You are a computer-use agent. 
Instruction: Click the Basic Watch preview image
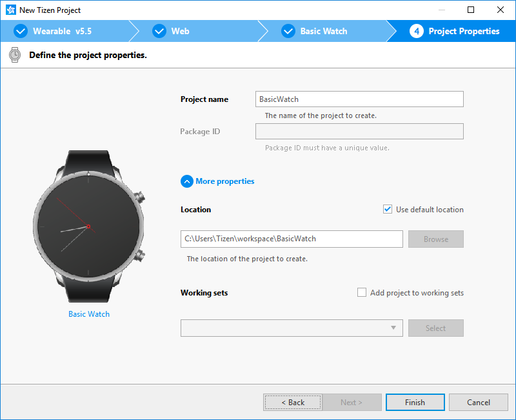[88, 226]
